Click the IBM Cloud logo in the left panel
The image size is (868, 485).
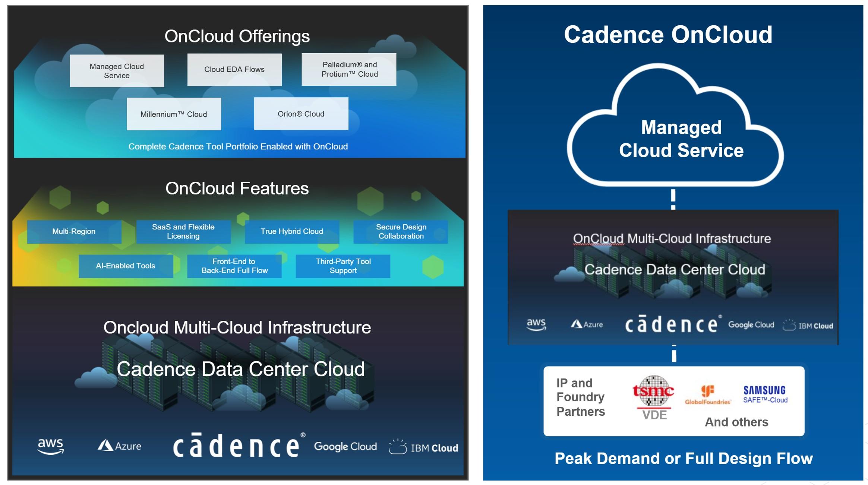point(423,447)
